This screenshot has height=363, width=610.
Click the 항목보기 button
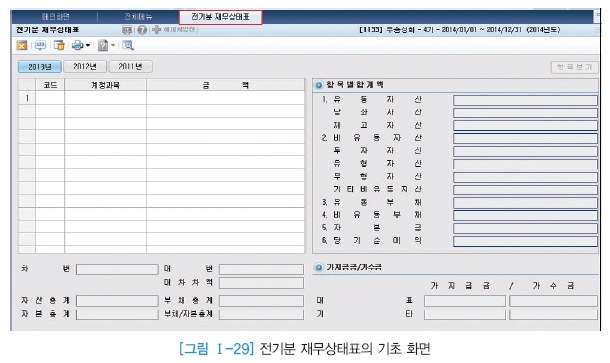(x=574, y=67)
